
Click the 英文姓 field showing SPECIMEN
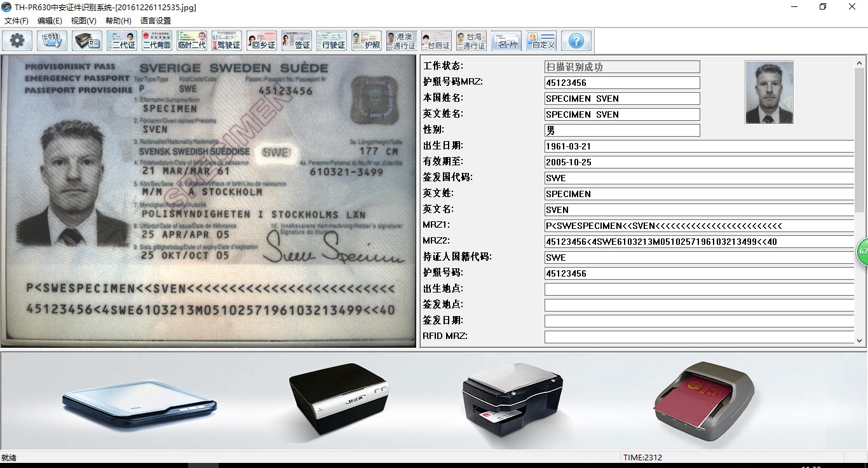[699, 194]
